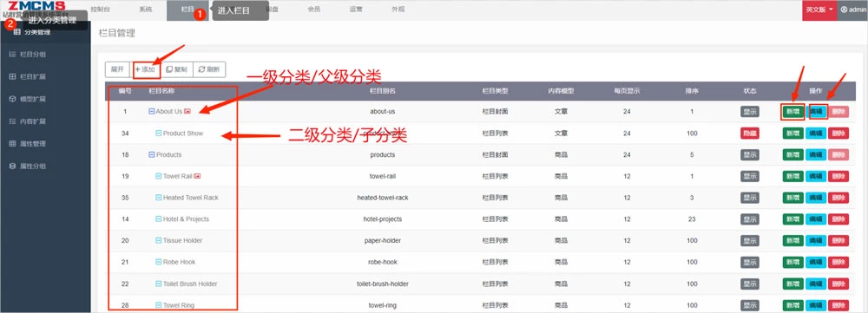Image resolution: width=868 pixels, height=313 pixels.
Task: Click 新增 for the Towel Rail row
Action: 792,176
